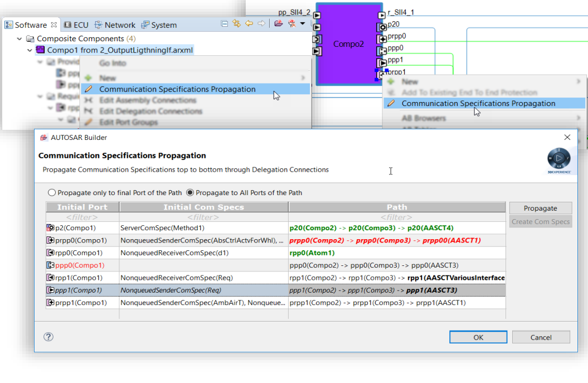Click the r_SII4_1 port icon on Compo2
This screenshot has width=588, height=383.
[381, 16]
